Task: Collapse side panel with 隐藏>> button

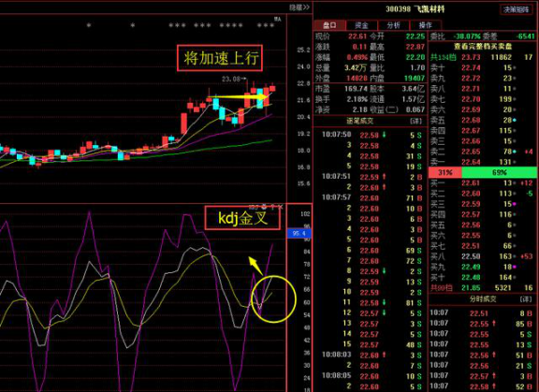Action: (299, 7)
